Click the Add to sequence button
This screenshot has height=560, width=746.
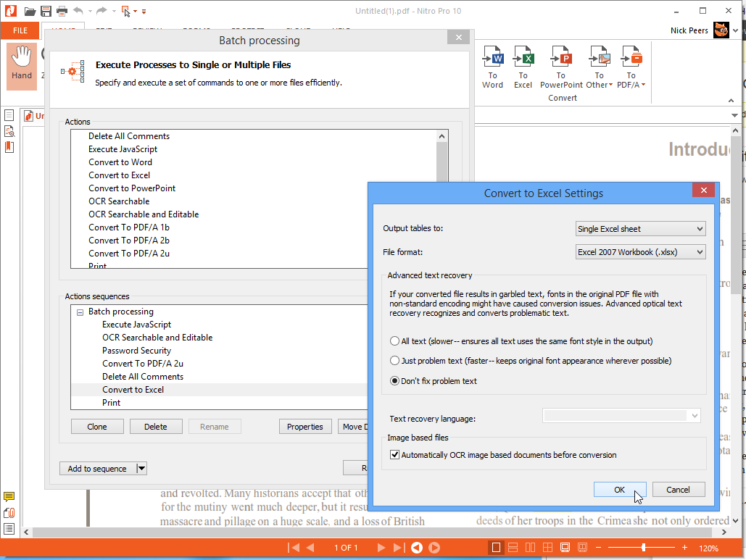coord(98,468)
